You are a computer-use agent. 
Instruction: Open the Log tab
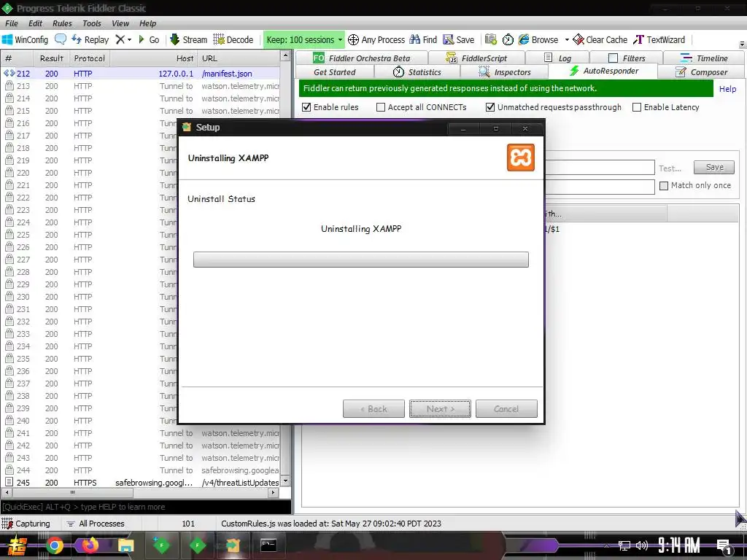(558, 58)
